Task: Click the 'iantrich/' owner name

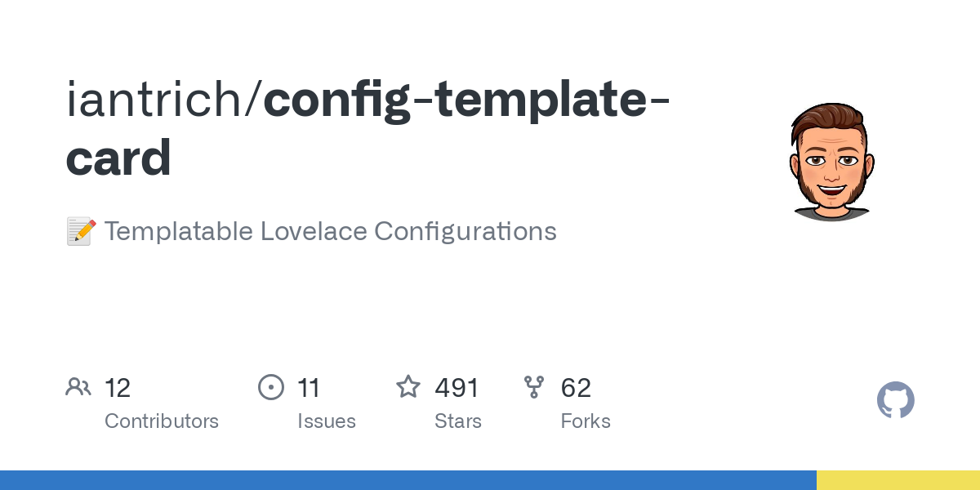Action: [164, 100]
